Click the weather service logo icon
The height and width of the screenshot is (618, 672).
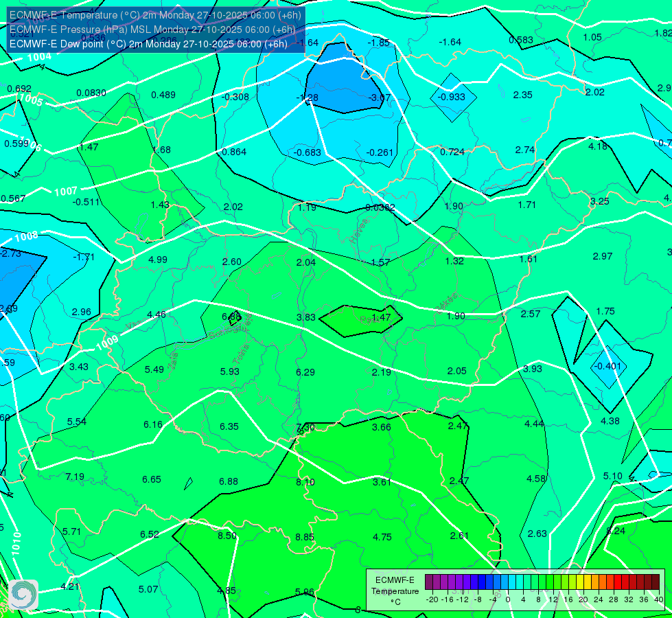coord(23,594)
